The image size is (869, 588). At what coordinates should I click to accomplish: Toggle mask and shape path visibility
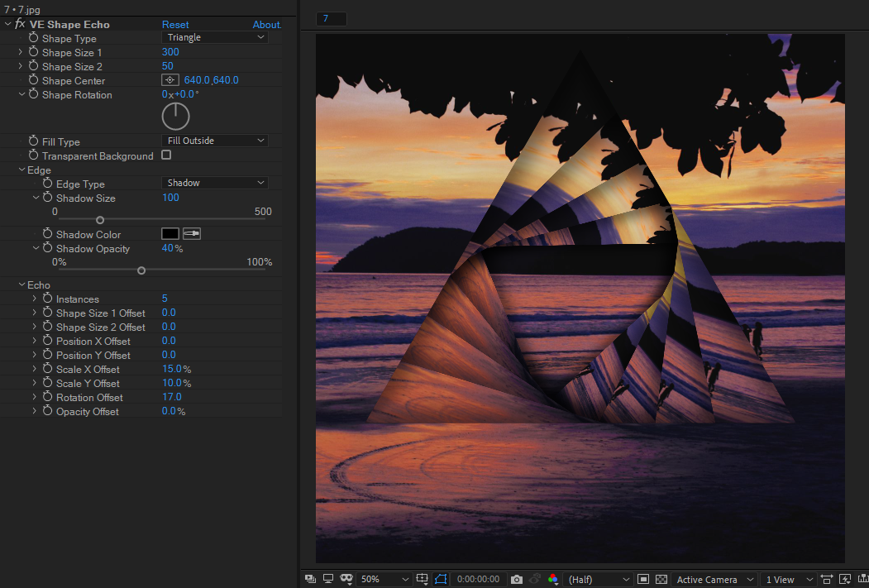pos(441,580)
